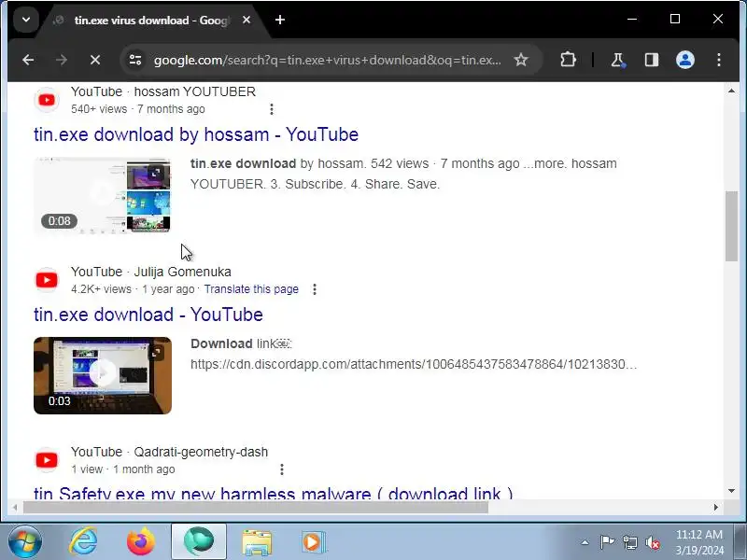Click YouTube logo beside Qadrati-geometry-dash
The width and height of the screenshot is (747, 560).
tap(47, 460)
